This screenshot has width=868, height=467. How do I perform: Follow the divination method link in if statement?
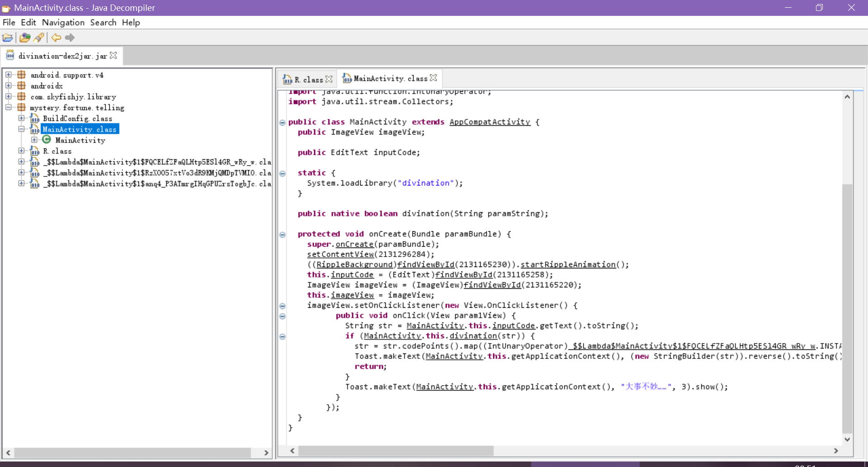coord(473,336)
